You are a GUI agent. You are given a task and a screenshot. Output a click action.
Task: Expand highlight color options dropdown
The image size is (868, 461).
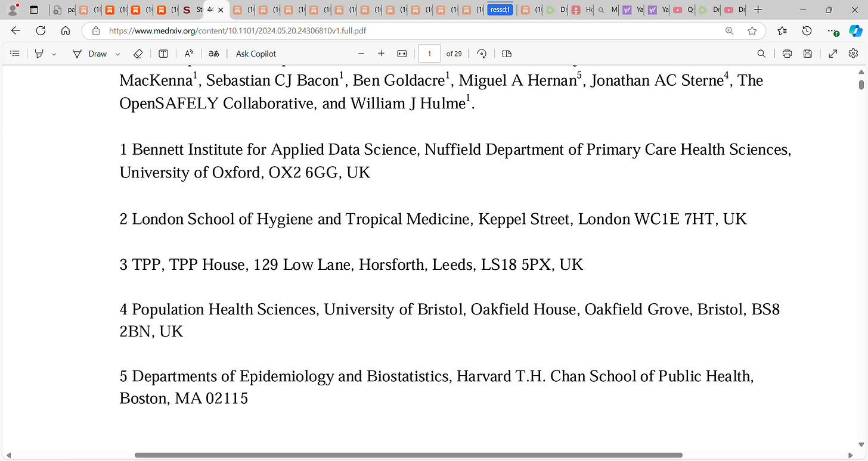click(x=54, y=54)
